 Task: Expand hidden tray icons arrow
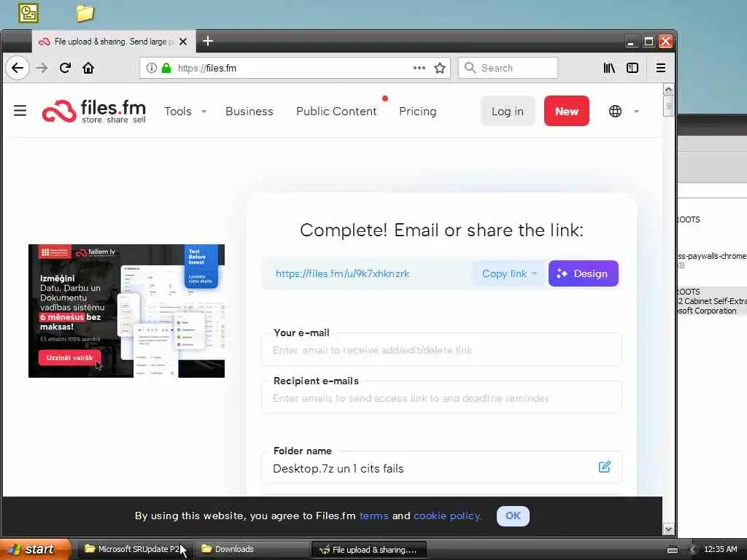(x=693, y=550)
